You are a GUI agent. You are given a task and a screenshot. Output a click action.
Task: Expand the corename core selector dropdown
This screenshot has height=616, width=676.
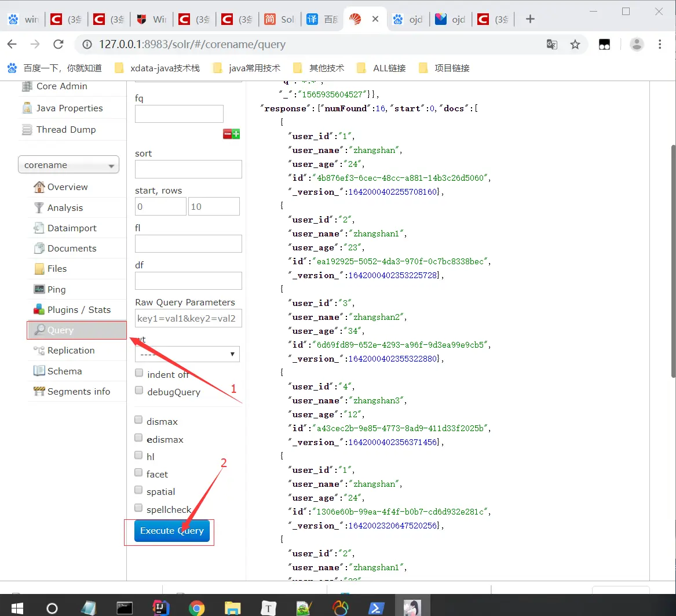[x=68, y=165]
